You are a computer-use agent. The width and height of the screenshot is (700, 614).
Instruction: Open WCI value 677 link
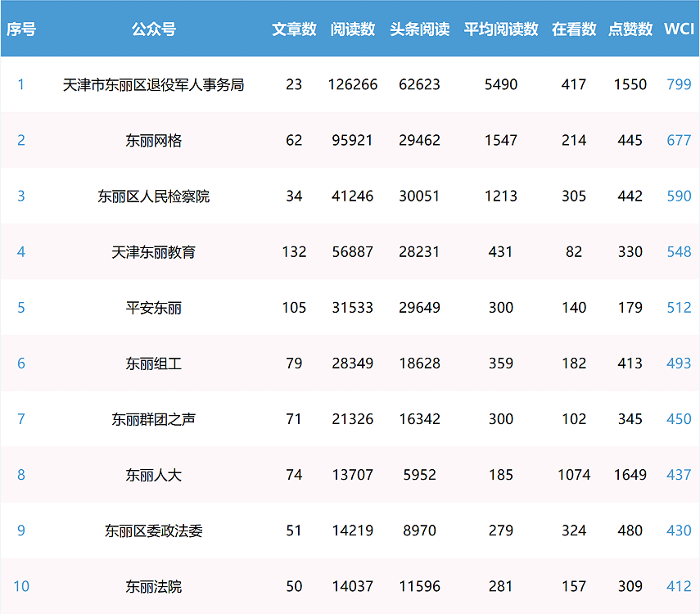[679, 140]
